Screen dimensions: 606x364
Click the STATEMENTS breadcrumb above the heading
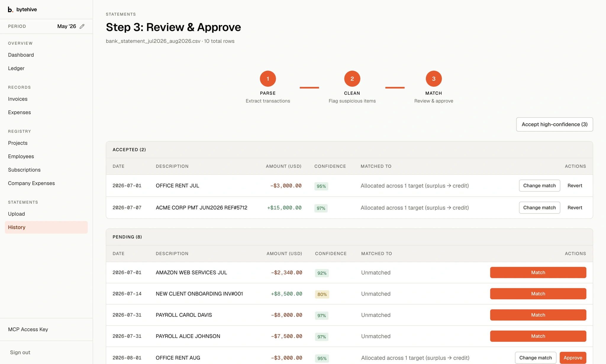(121, 14)
